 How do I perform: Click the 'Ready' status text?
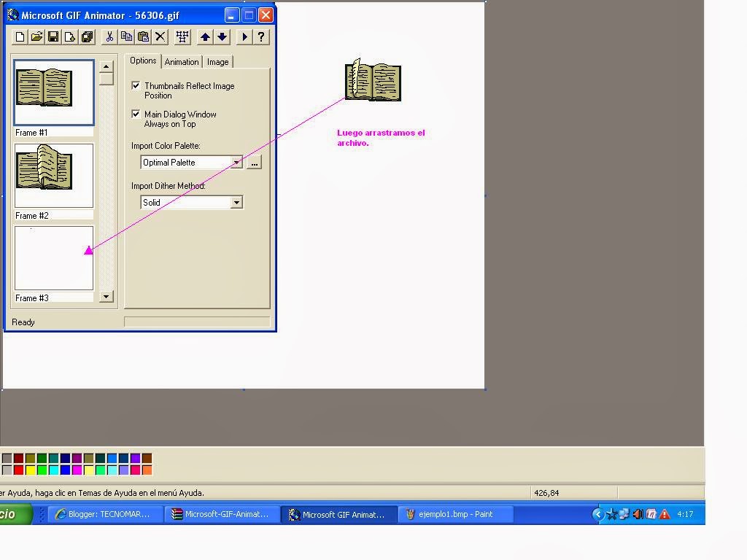pyautogui.click(x=23, y=322)
